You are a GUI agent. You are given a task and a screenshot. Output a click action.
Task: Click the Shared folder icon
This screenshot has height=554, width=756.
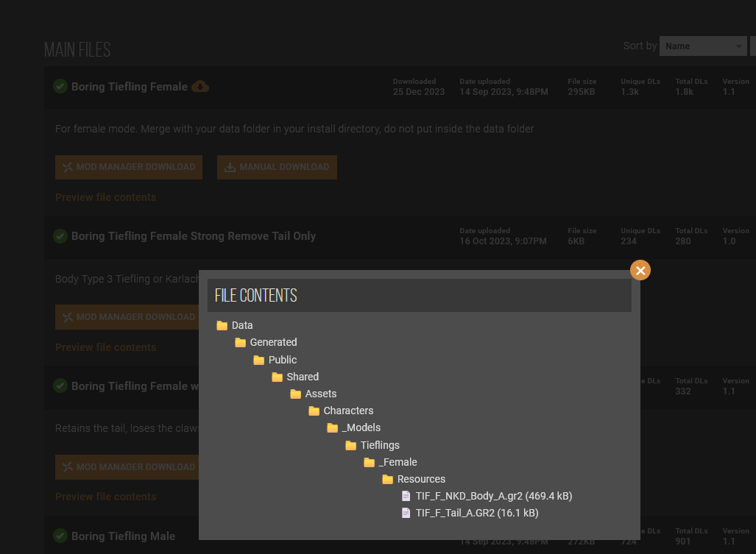point(278,377)
